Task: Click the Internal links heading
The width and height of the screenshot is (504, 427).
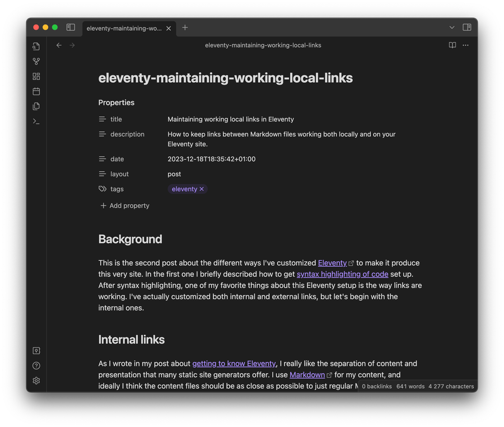Action: pos(132,340)
